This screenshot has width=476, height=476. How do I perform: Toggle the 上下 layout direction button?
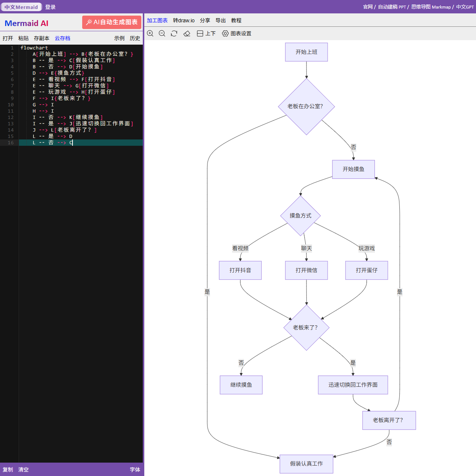click(206, 33)
